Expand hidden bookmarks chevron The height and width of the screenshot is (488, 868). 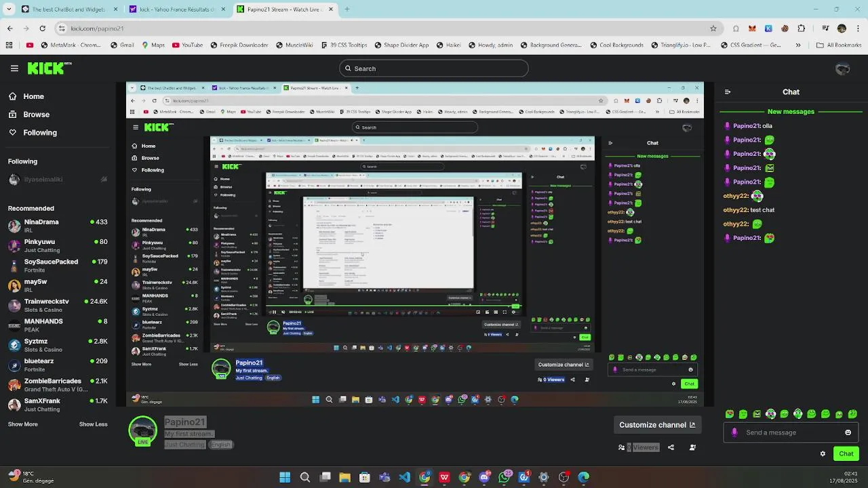click(x=797, y=45)
